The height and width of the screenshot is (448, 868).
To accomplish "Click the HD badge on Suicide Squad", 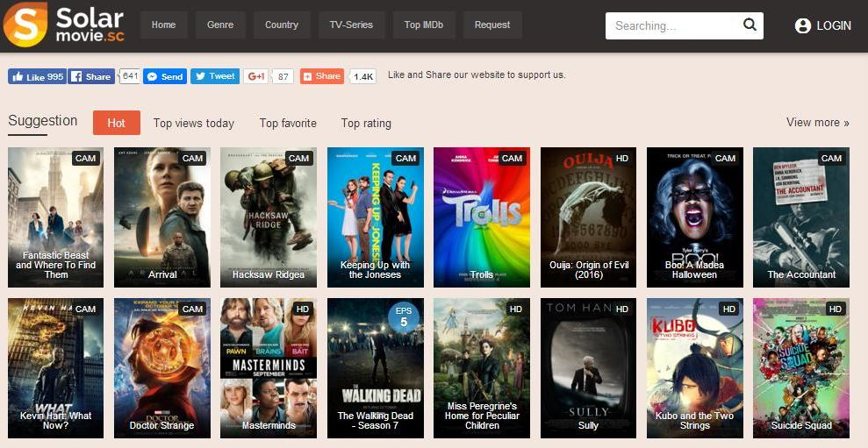I will pyautogui.click(x=836, y=309).
